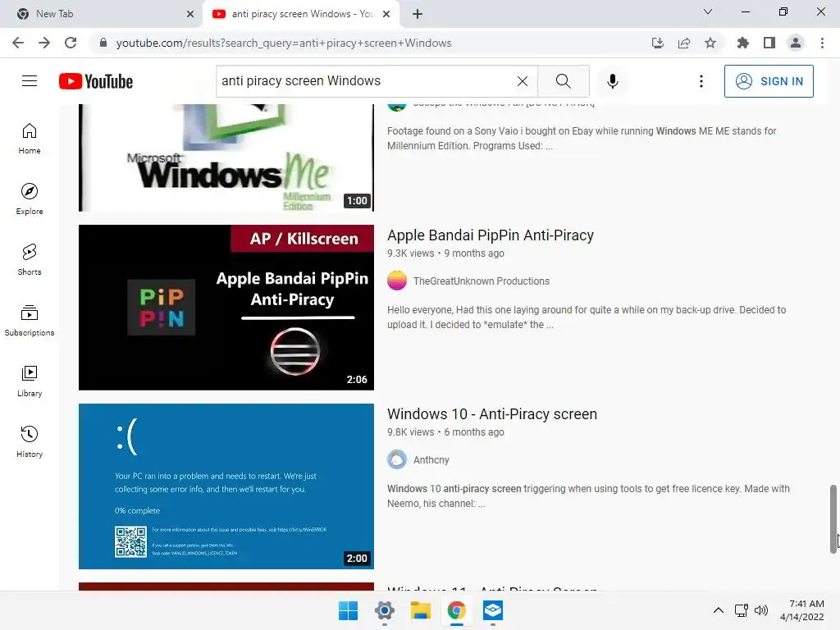Open Apple Bandai PipPin video thumbnail
The height and width of the screenshot is (630, 840).
point(226,308)
